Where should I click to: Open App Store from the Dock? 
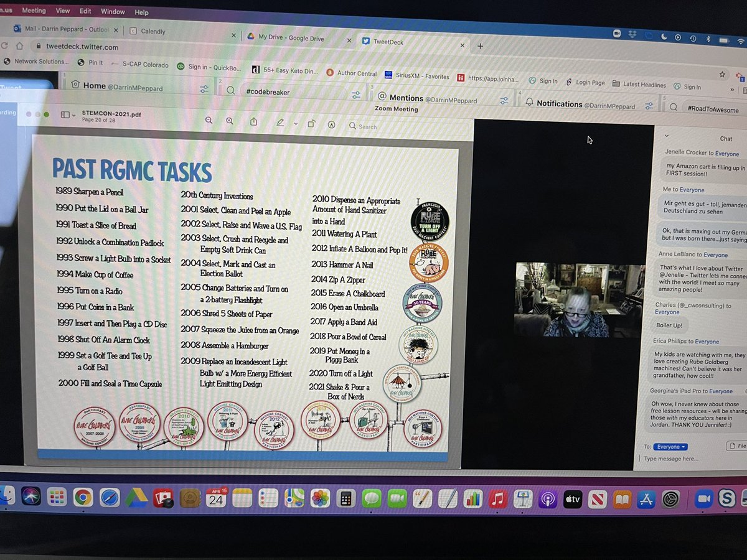pyautogui.click(x=646, y=499)
